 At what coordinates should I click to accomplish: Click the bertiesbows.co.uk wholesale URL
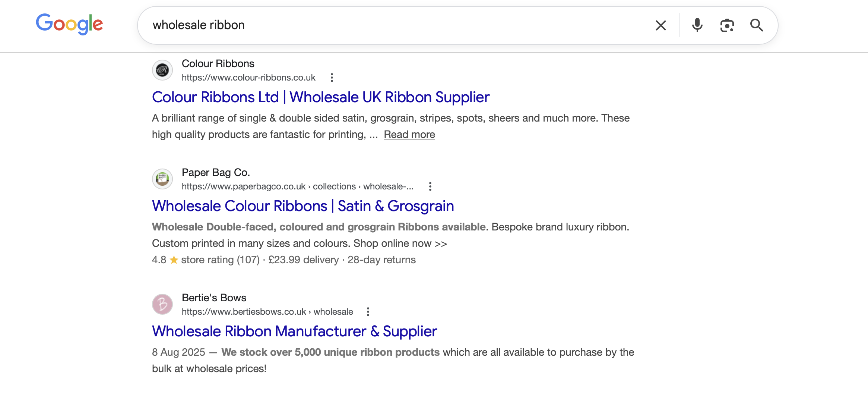267,312
